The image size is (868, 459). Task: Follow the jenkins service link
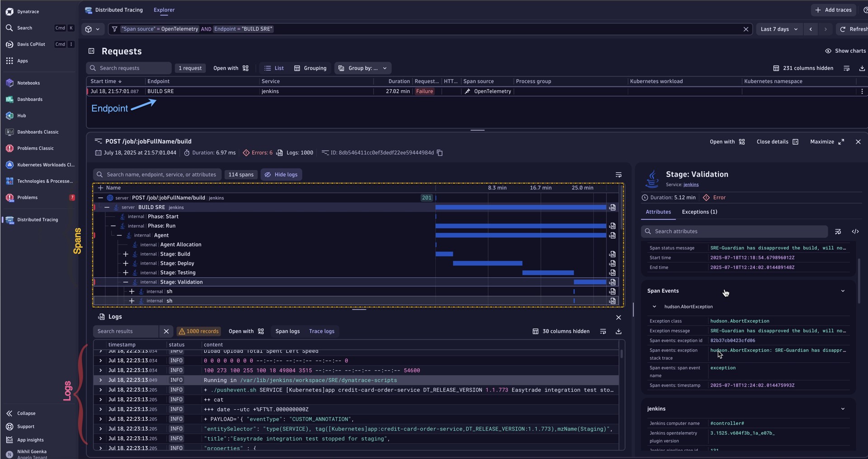(x=690, y=185)
